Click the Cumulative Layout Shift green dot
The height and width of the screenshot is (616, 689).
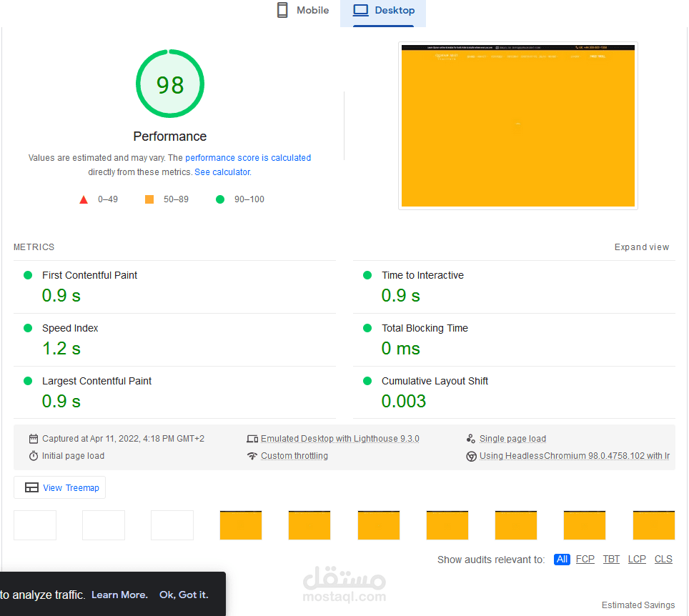367,381
